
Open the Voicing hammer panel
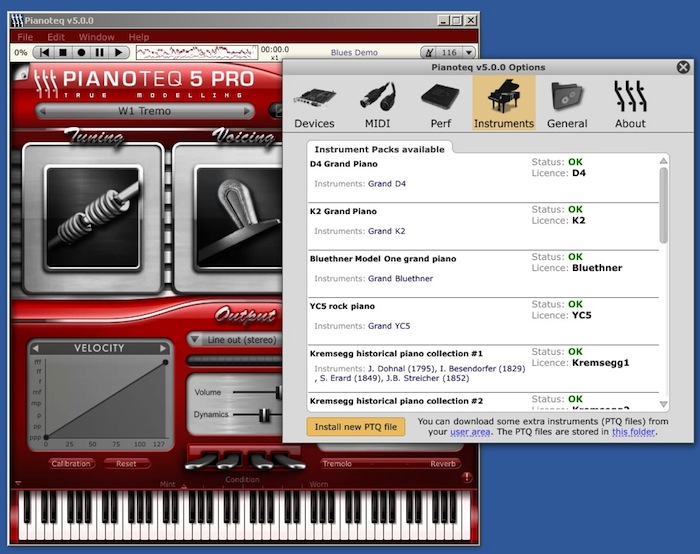(x=238, y=218)
